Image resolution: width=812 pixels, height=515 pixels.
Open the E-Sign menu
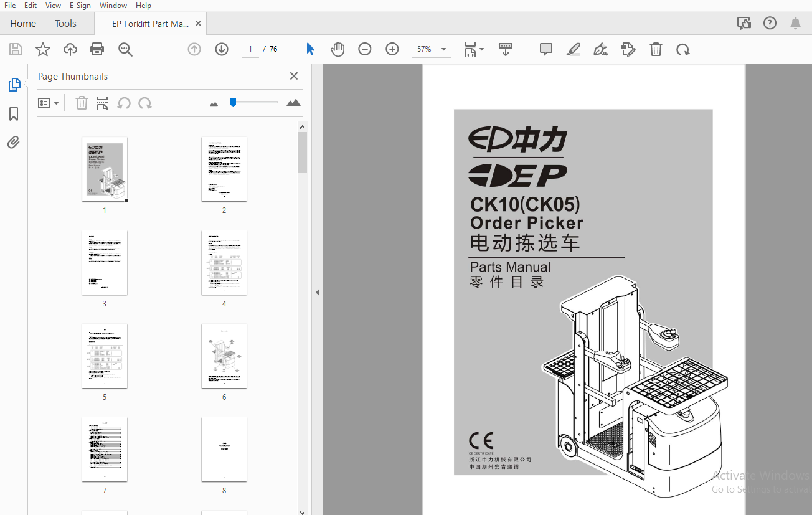coord(80,6)
